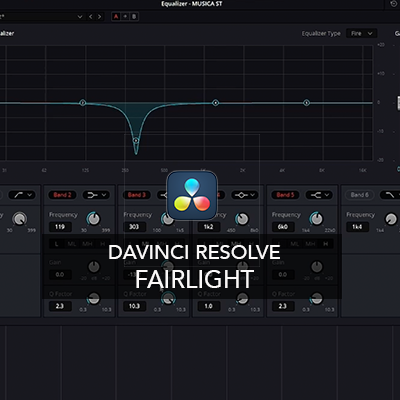
Task: Select MH range for Band 2
Action: pos(87,244)
